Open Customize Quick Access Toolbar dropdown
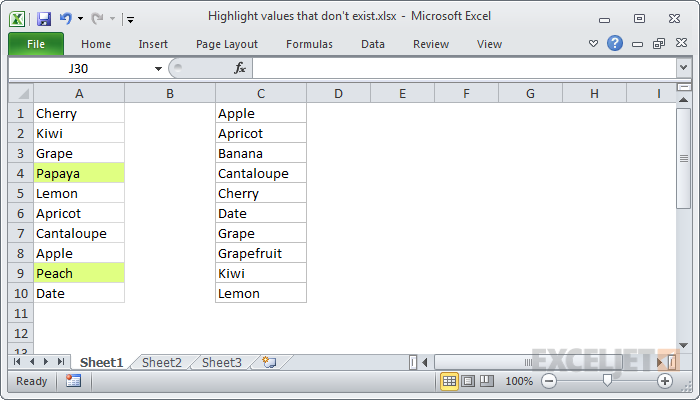The image size is (700, 400). 130,19
